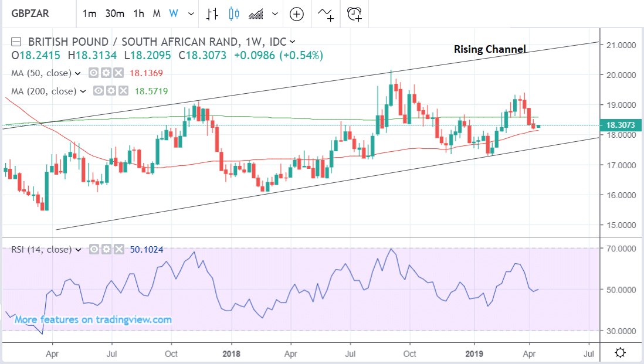The image size is (644, 364).
Task: Open chart settings gear at bottom right
Action: click(x=620, y=352)
